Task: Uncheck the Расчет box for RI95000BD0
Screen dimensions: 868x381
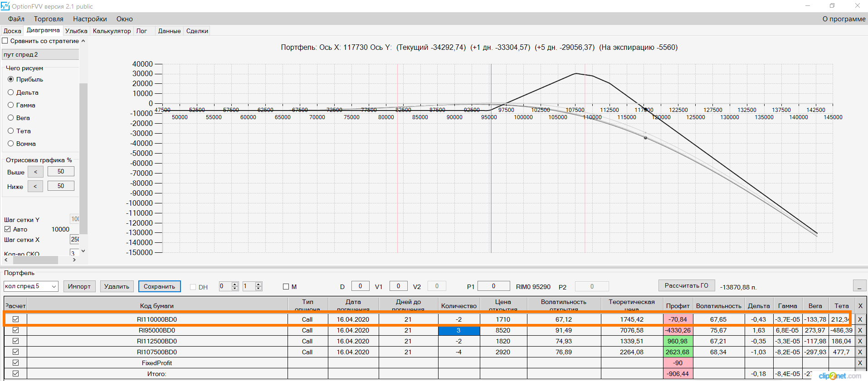Action: coord(15,330)
